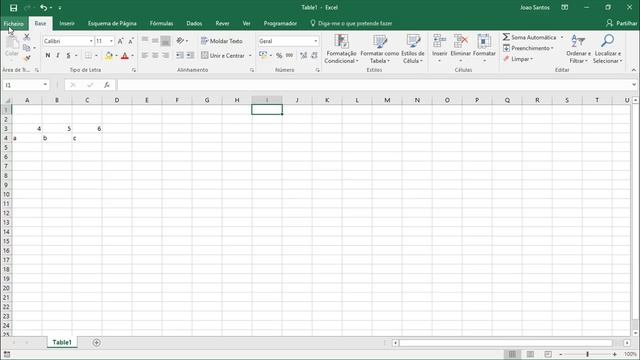Save the workbook with the floppy disk icon

[x=13, y=8]
